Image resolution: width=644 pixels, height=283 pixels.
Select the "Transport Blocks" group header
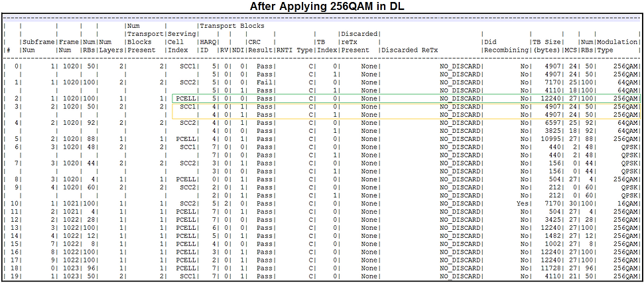point(232,26)
